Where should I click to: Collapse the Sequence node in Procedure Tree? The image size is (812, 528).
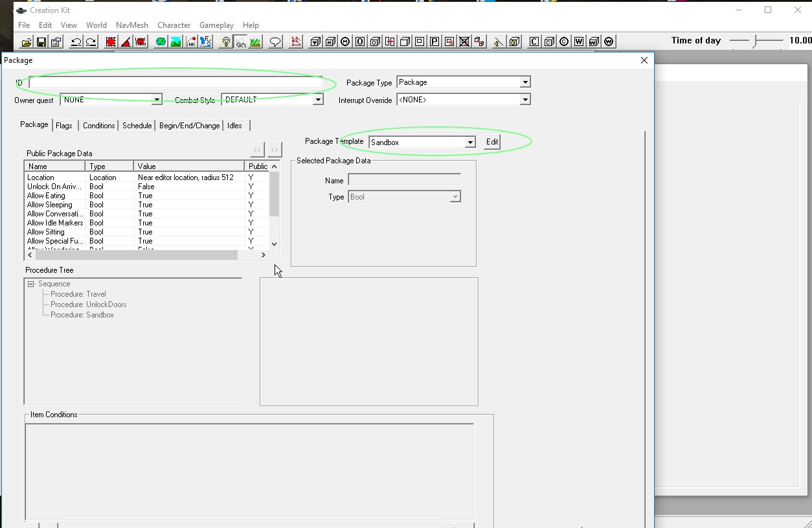[x=30, y=284]
